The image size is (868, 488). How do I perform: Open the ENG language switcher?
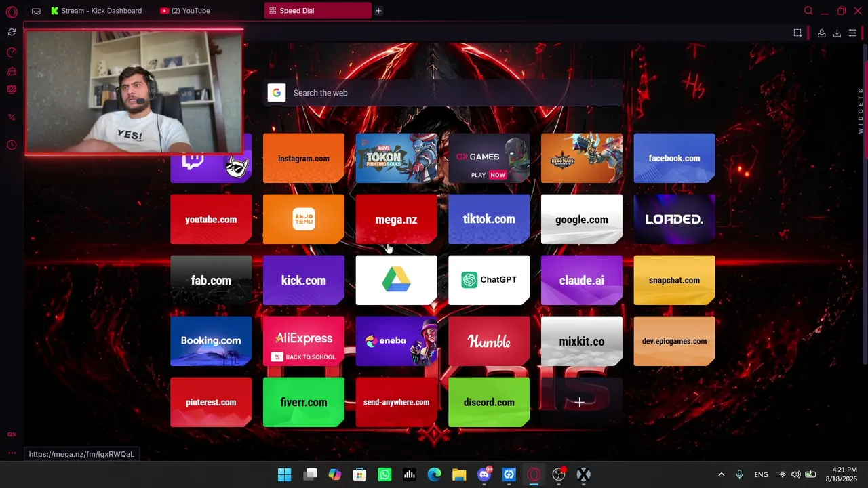(x=761, y=474)
